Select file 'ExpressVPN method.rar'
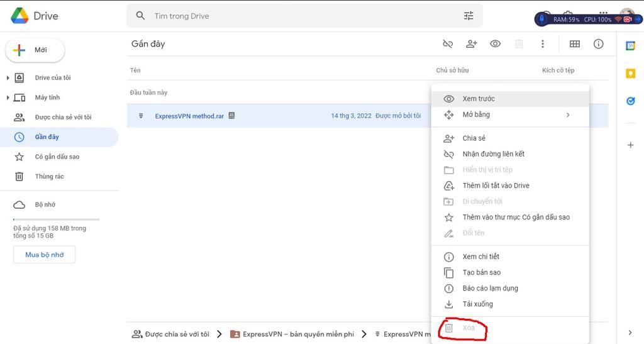Viewport: 644px width, 344px height. point(189,116)
